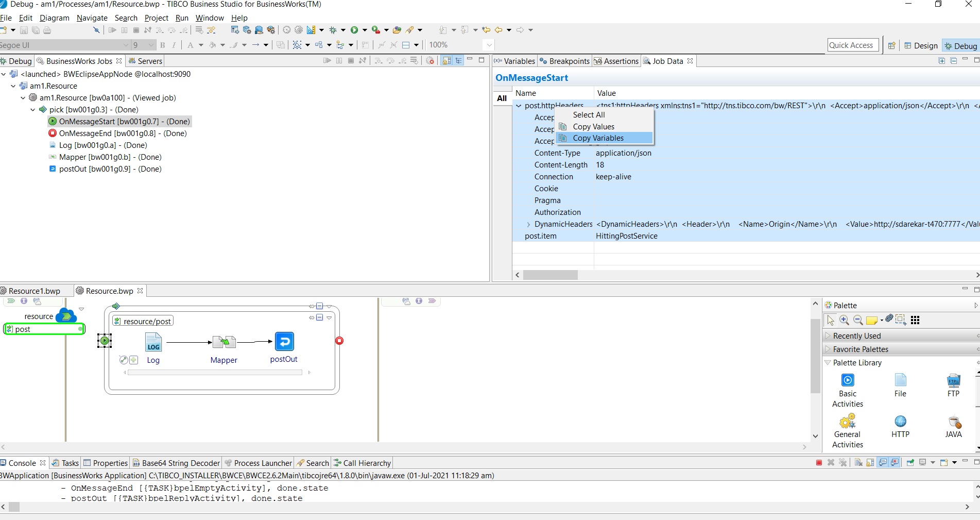Open the zoom percentage dropdown
This screenshot has height=520, width=980.
[x=489, y=45]
